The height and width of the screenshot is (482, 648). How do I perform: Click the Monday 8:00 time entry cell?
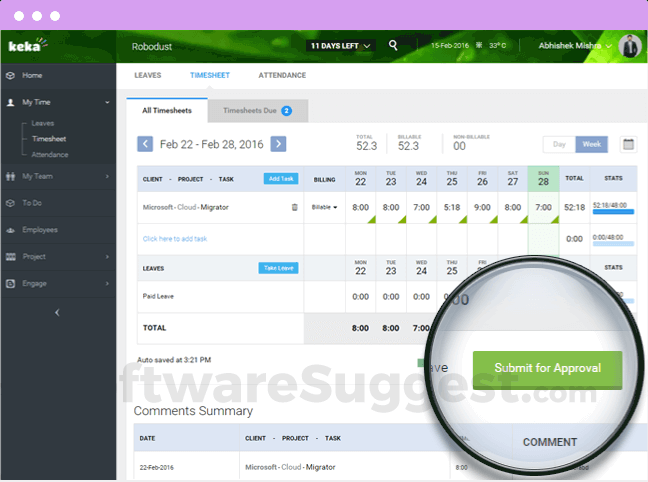point(360,207)
